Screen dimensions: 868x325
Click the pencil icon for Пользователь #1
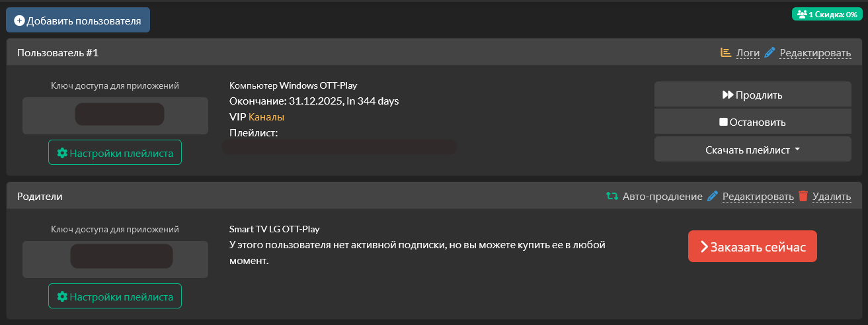(769, 52)
